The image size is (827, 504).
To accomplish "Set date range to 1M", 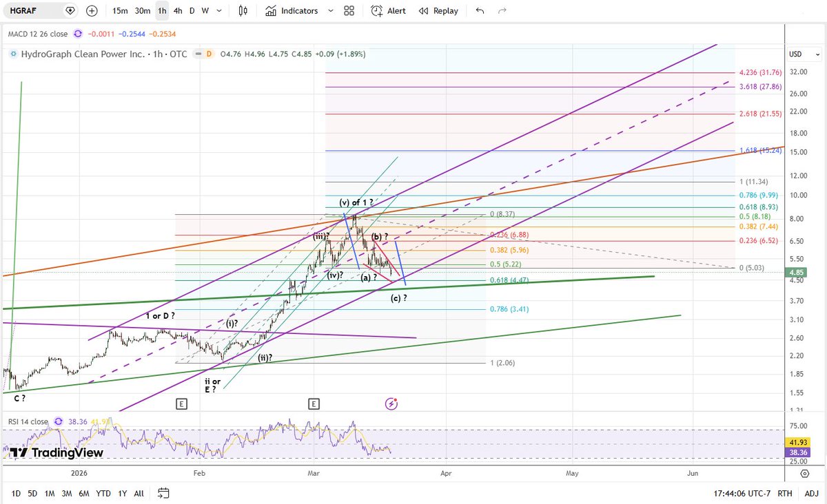I will tap(50, 493).
